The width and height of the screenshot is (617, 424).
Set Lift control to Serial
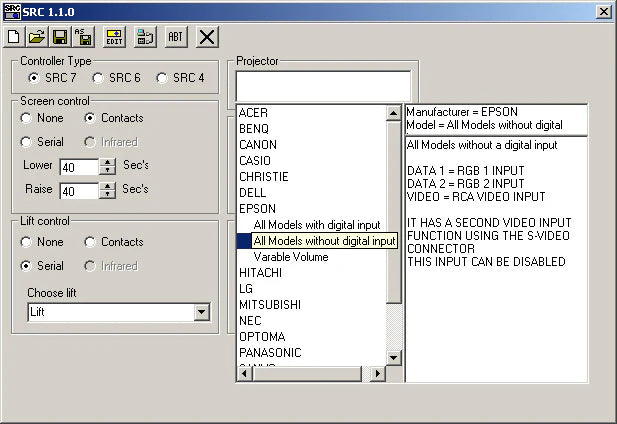point(42,266)
